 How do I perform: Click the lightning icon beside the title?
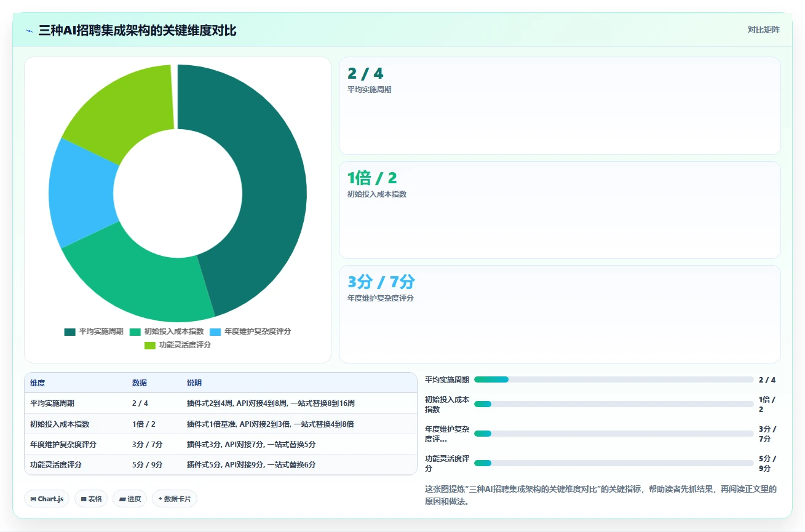click(x=30, y=31)
